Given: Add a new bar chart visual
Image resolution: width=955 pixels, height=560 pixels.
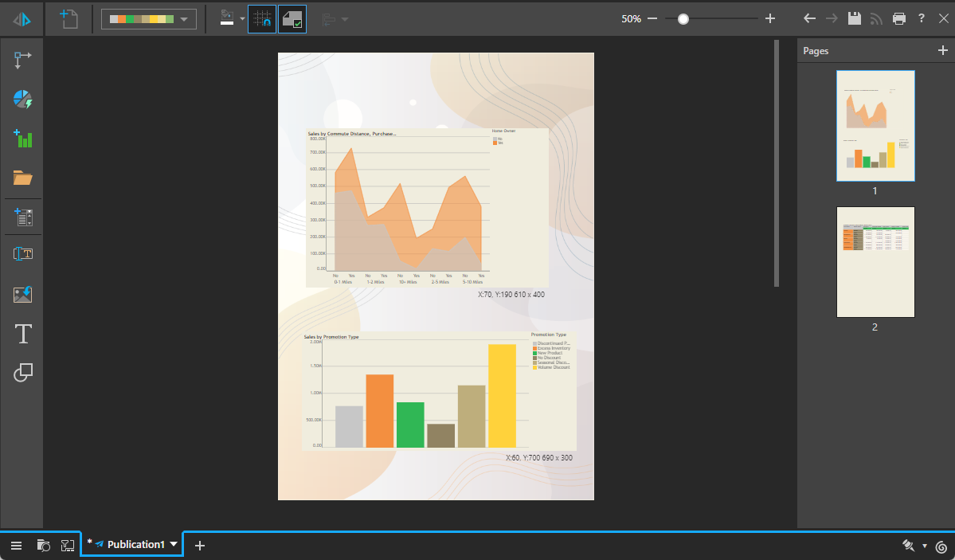Looking at the screenshot, I should coord(23,138).
